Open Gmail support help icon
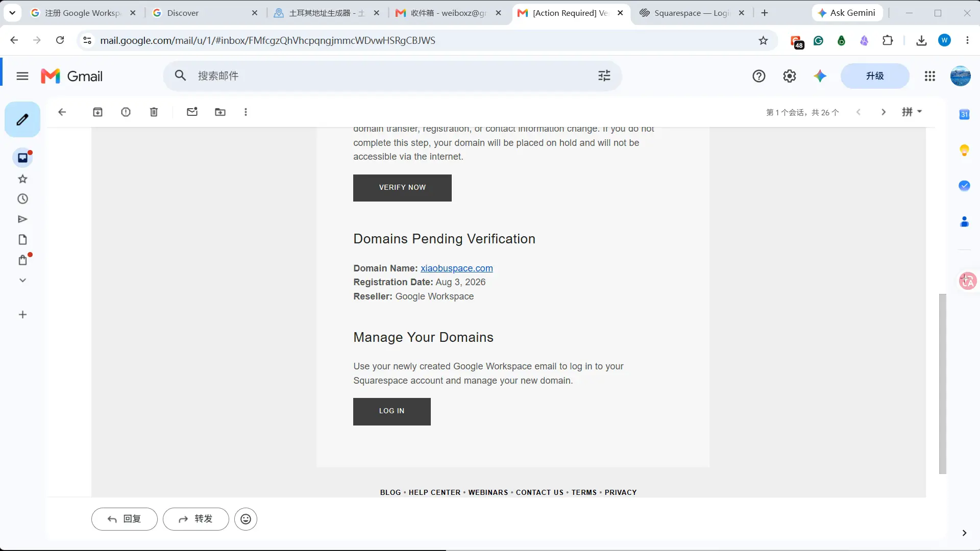This screenshot has width=980, height=551. pos(759,76)
